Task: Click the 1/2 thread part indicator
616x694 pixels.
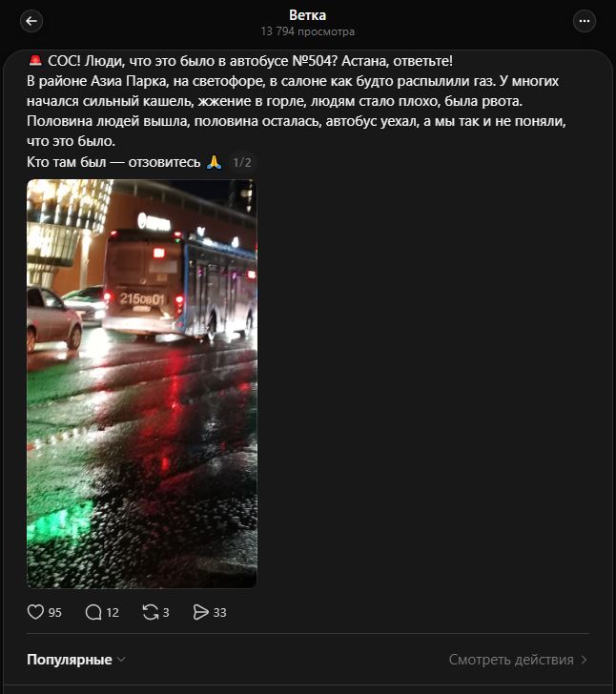Action: [x=242, y=162]
